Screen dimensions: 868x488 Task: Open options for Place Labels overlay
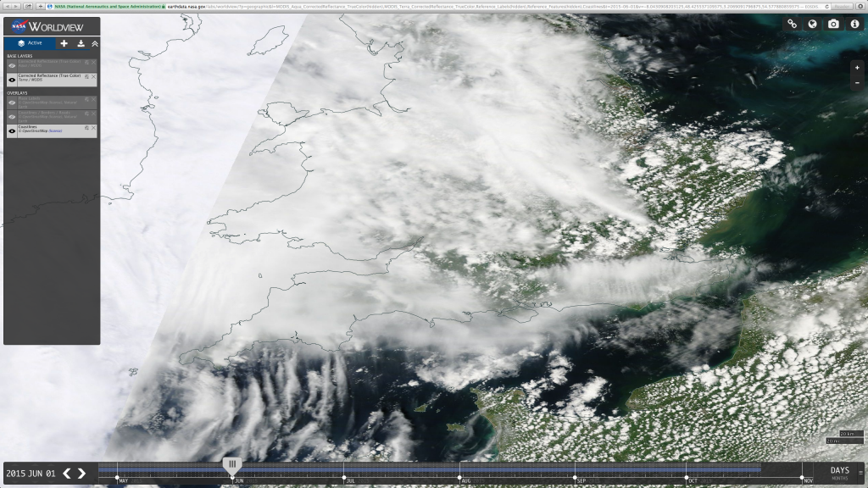87,100
